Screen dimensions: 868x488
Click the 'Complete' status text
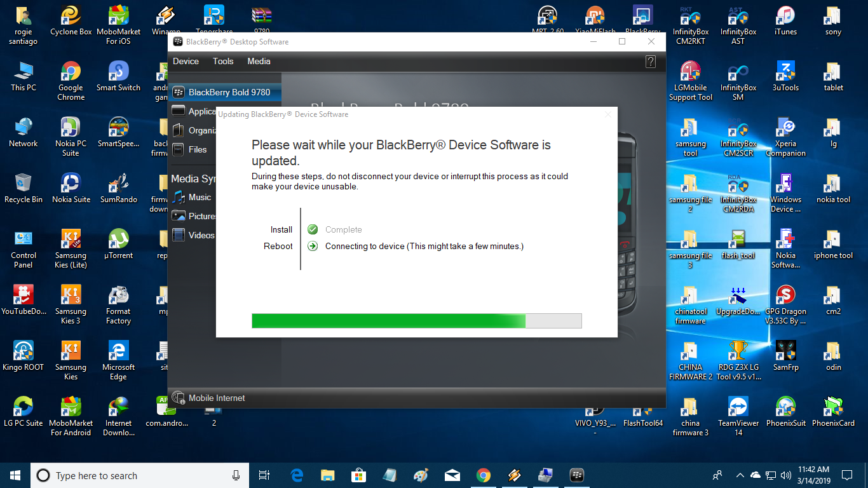click(x=343, y=229)
